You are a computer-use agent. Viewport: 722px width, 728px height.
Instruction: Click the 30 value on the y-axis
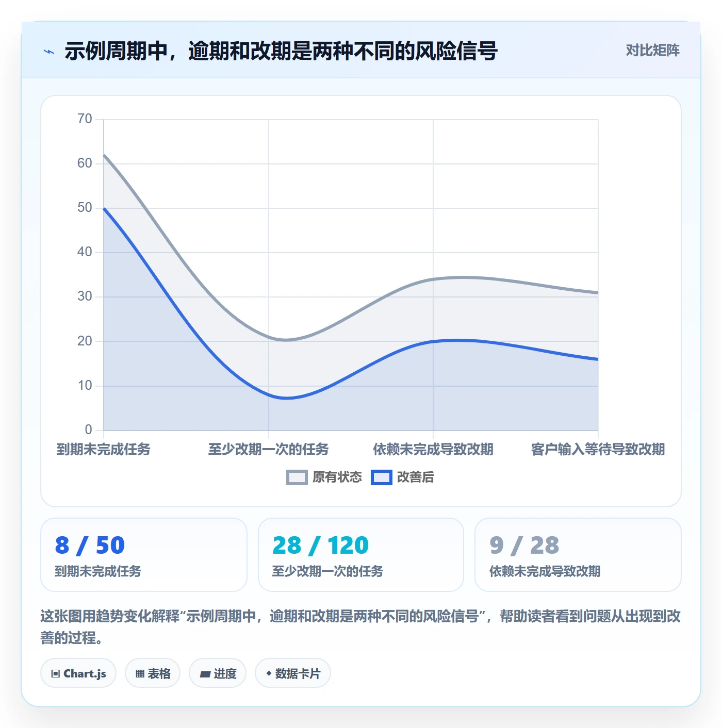[x=85, y=296]
